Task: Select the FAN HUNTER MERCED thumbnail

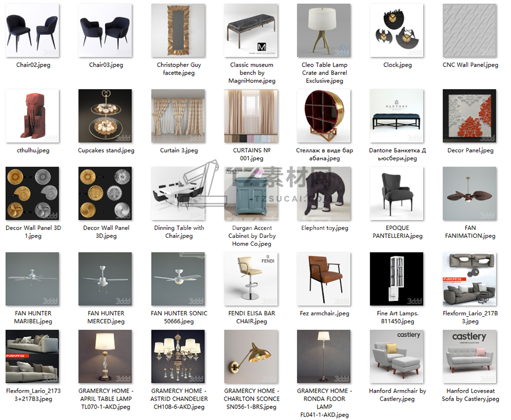Action: coord(105,278)
